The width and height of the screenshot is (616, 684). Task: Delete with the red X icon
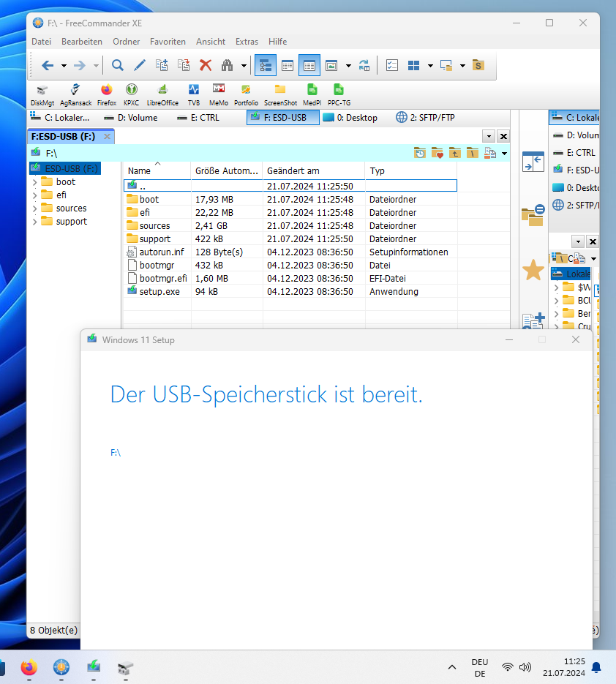coord(206,65)
